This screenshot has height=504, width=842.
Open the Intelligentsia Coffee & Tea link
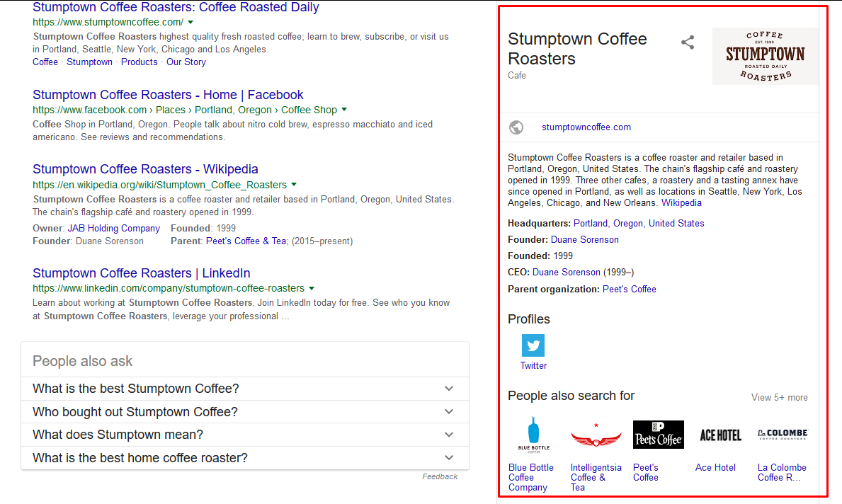point(596,477)
